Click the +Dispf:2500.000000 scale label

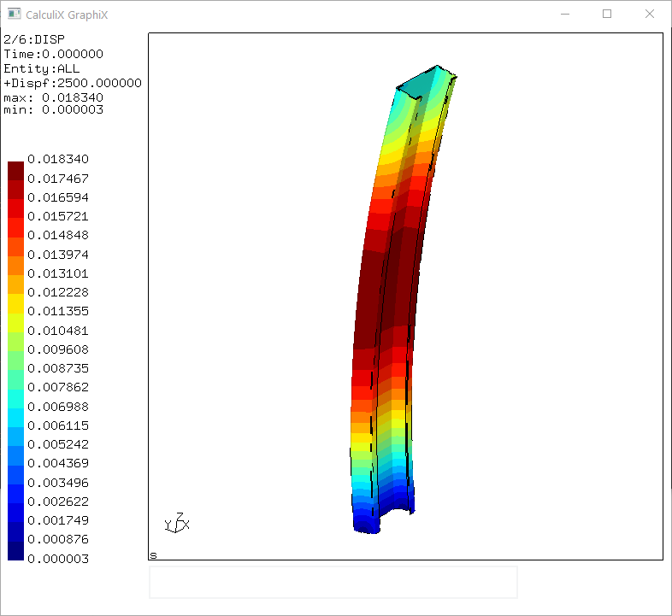[73, 83]
